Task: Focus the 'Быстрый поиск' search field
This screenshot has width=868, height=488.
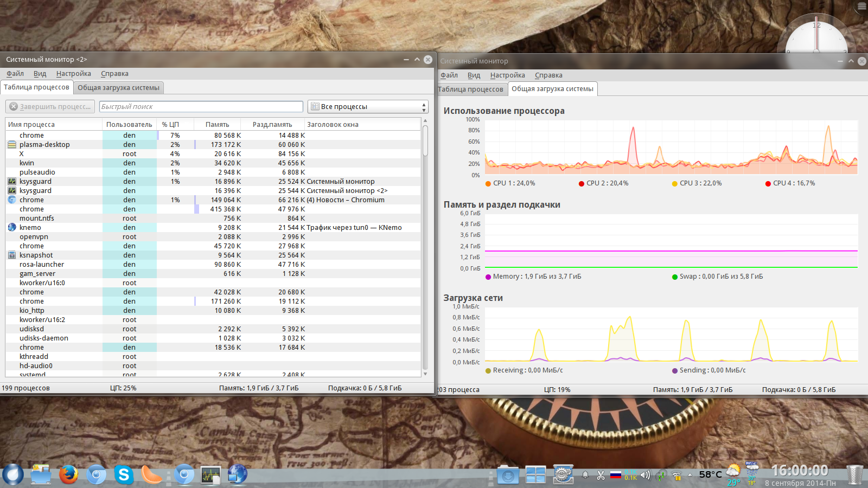Action: coord(201,107)
